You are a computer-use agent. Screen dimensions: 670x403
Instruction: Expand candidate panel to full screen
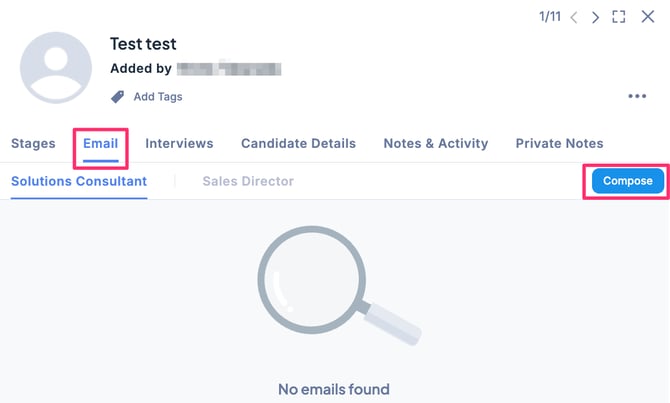(619, 17)
